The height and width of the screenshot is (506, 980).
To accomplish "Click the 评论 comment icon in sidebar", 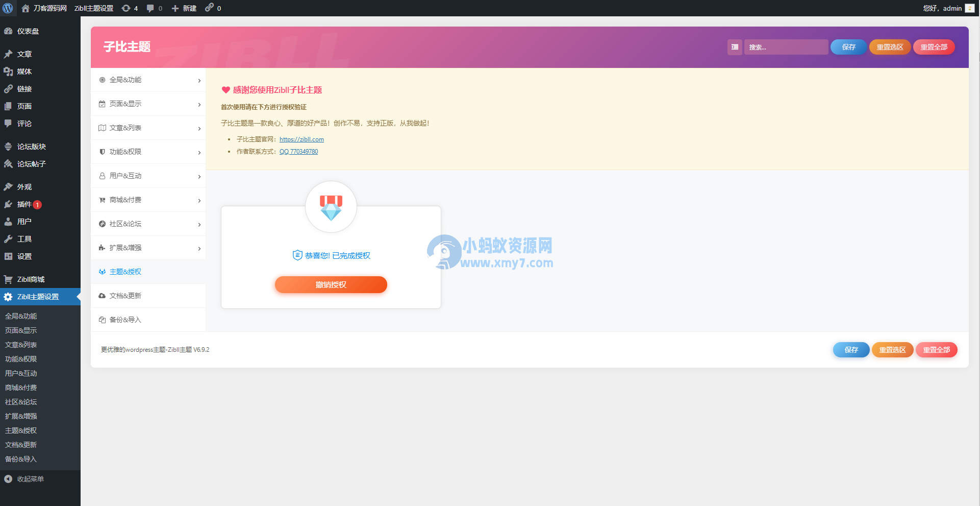I will click(8, 124).
